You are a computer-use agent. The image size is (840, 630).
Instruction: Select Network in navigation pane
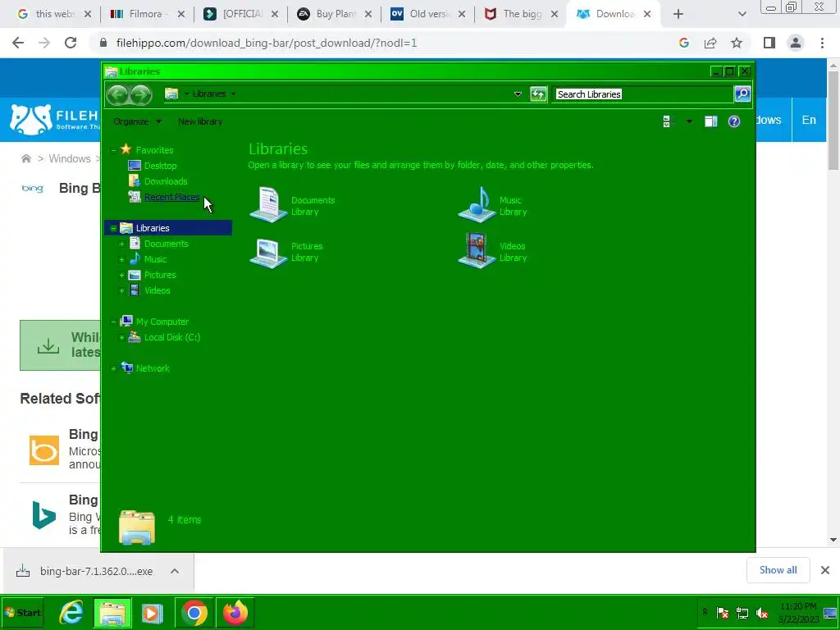(153, 368)
